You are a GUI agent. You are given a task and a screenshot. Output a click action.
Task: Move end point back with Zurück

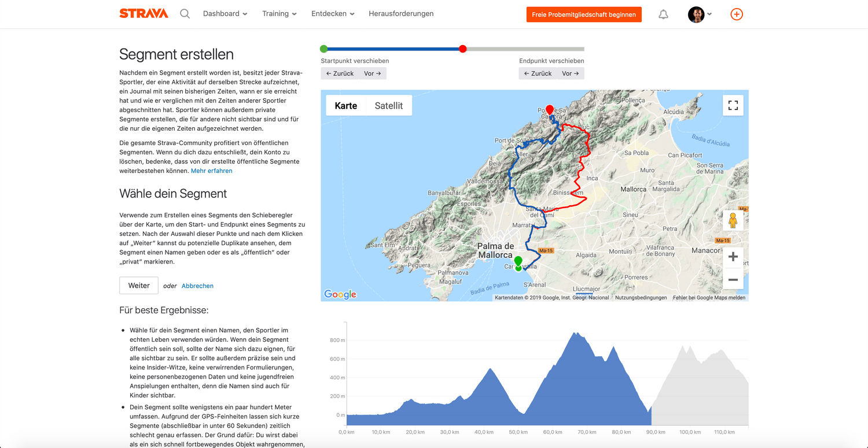[538, 73]
